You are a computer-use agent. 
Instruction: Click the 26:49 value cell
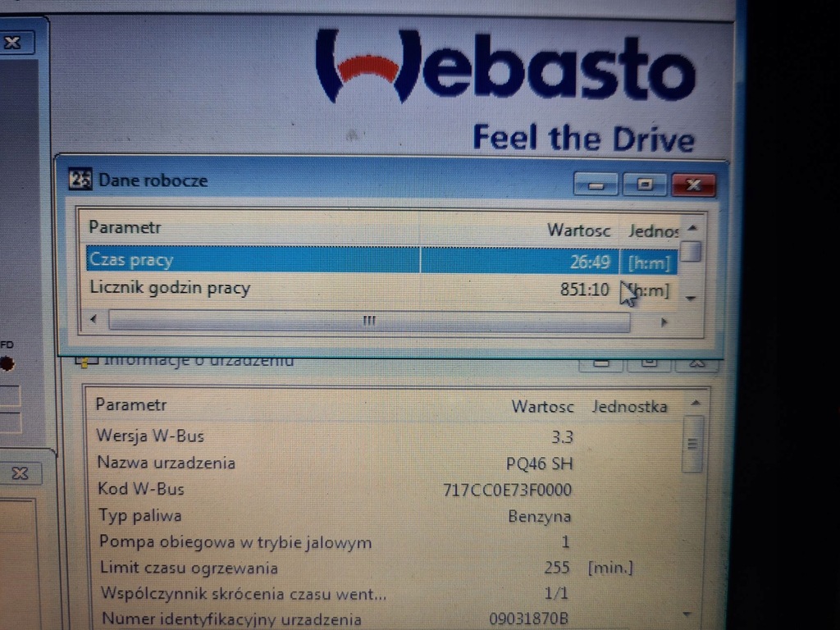coord(589,262)
